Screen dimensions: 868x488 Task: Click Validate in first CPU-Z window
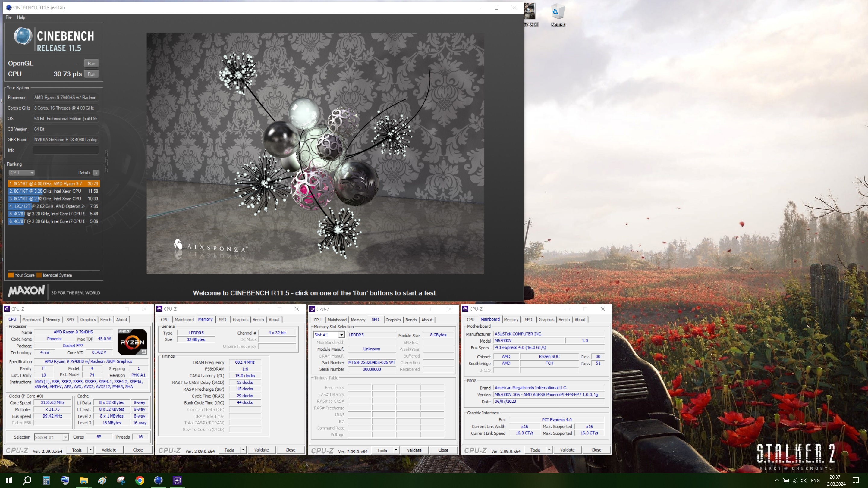(109, 450)
